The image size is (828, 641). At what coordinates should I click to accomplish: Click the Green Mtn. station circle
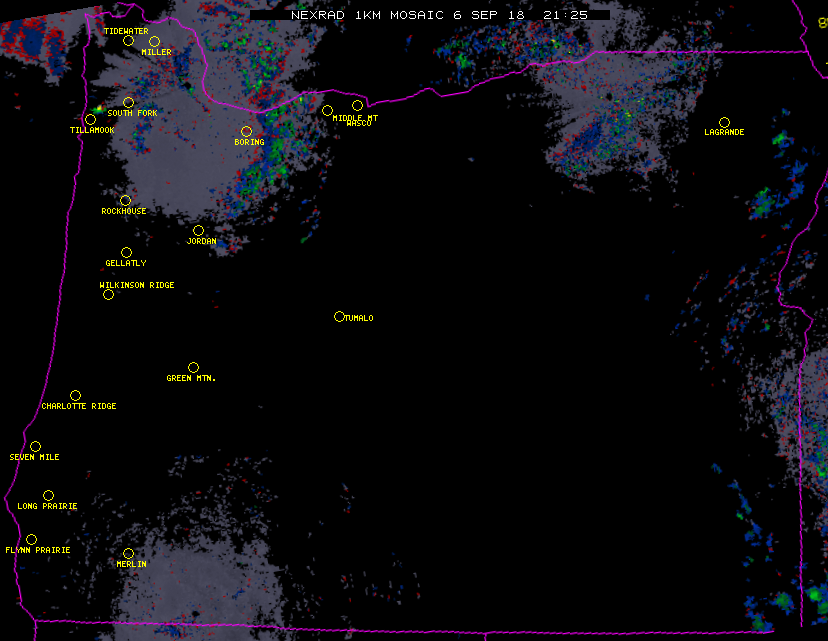pos(193,368)
